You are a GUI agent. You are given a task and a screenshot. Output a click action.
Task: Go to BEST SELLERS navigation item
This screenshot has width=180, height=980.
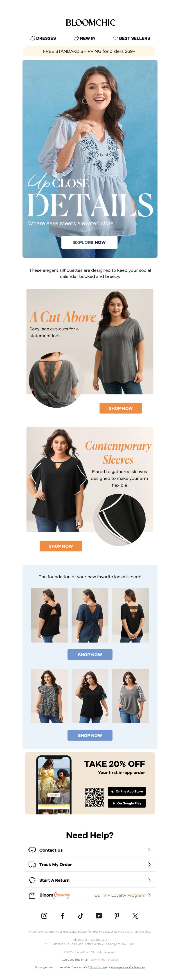131,38
